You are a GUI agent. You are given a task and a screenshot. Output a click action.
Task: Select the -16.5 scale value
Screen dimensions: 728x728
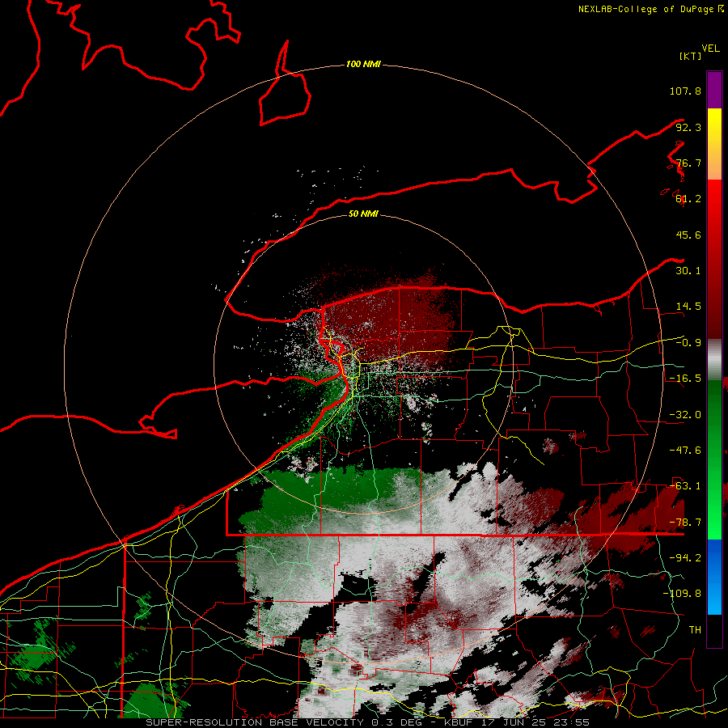pos(685,379)
